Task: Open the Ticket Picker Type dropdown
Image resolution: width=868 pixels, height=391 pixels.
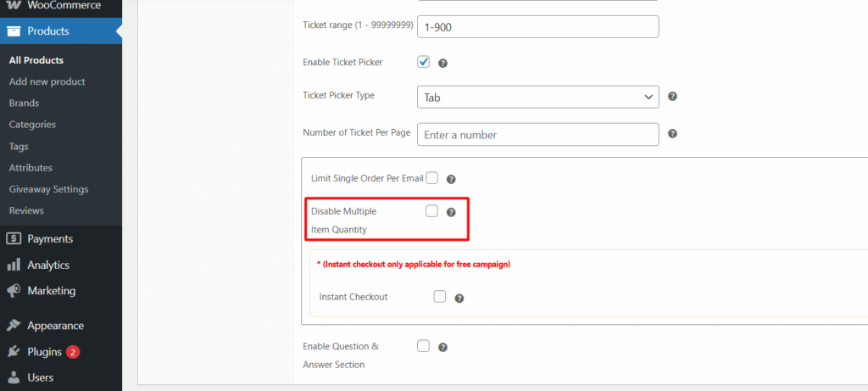Action: (537, 97)
